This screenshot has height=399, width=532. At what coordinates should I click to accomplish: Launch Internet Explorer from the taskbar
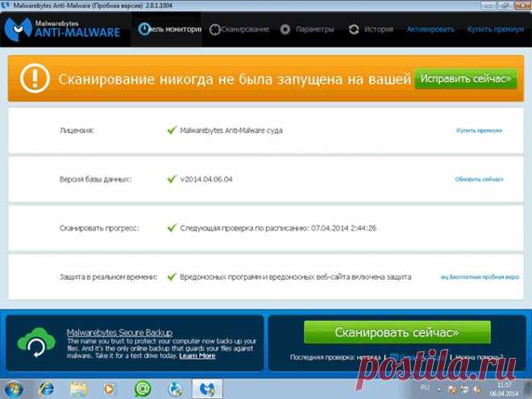point(47,389)
